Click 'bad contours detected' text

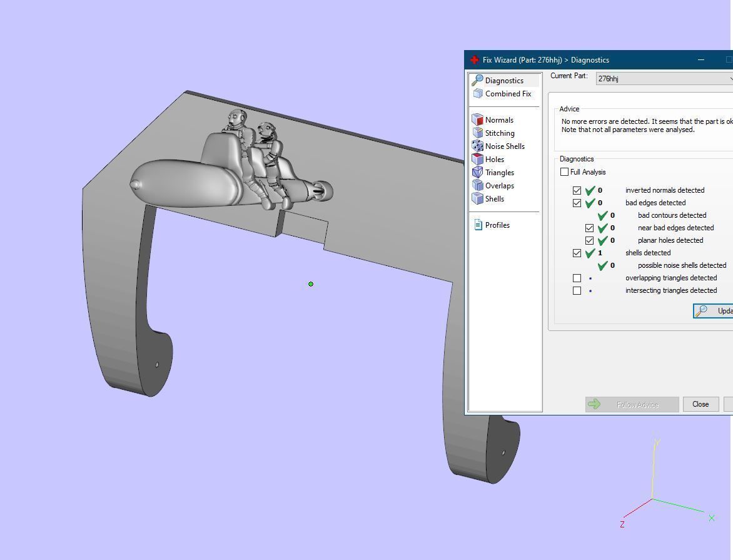tap(672, 215)
